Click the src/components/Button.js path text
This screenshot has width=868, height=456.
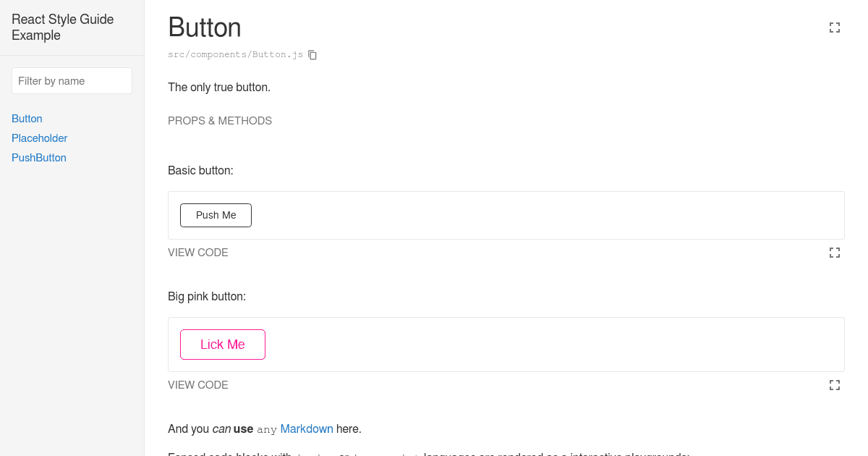coord(235,54)
